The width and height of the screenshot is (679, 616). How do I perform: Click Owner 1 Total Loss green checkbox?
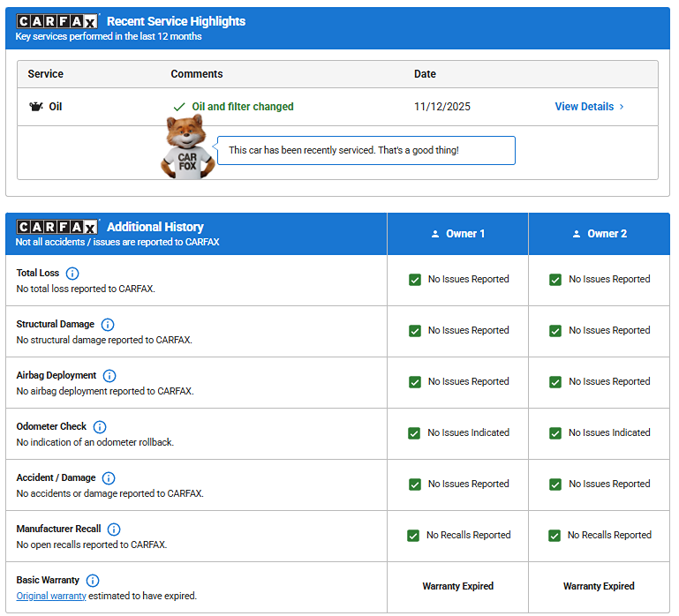(x=414, y=280)
